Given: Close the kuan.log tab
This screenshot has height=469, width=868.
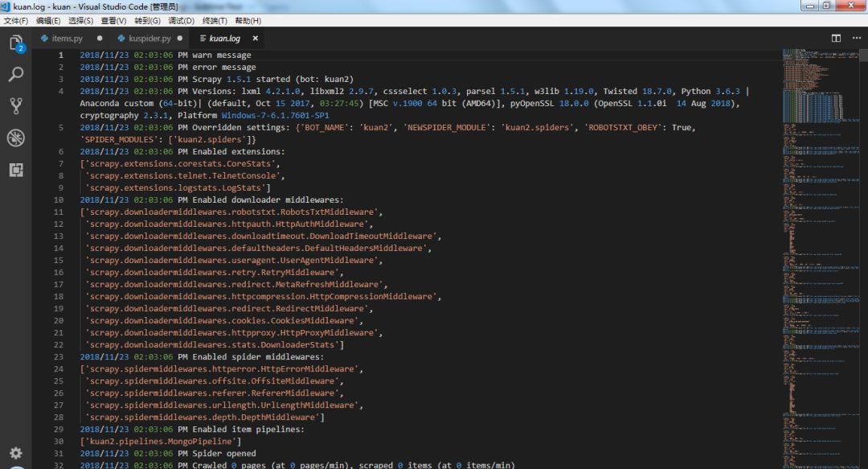Looking at the screenshot, I should pos(256,39).
